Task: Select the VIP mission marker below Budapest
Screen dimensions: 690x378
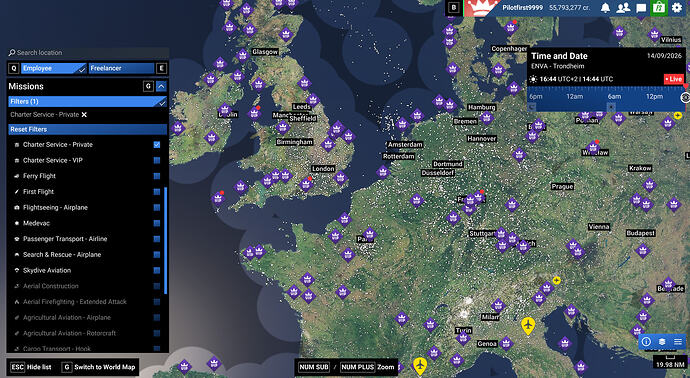Action: pos(642,251)
